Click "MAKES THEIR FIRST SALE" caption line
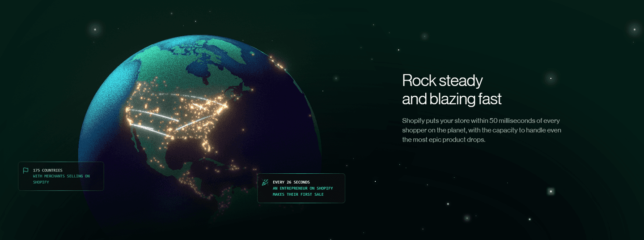 pos(298,194)
